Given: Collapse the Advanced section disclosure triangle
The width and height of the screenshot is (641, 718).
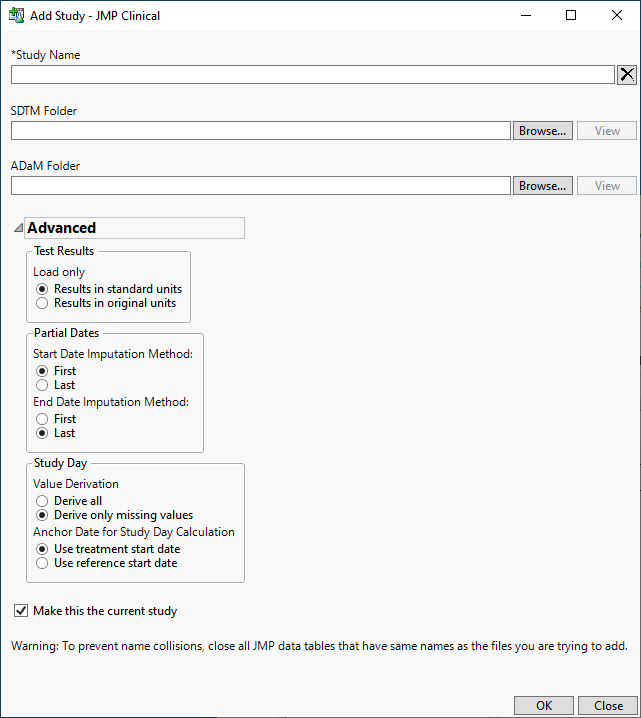Looking at the screenshot, I should pyautogui.click(x=19, y=229).
